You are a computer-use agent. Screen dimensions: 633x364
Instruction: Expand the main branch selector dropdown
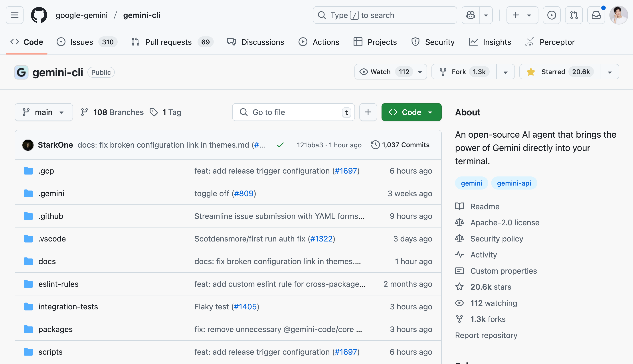[44, 112]
